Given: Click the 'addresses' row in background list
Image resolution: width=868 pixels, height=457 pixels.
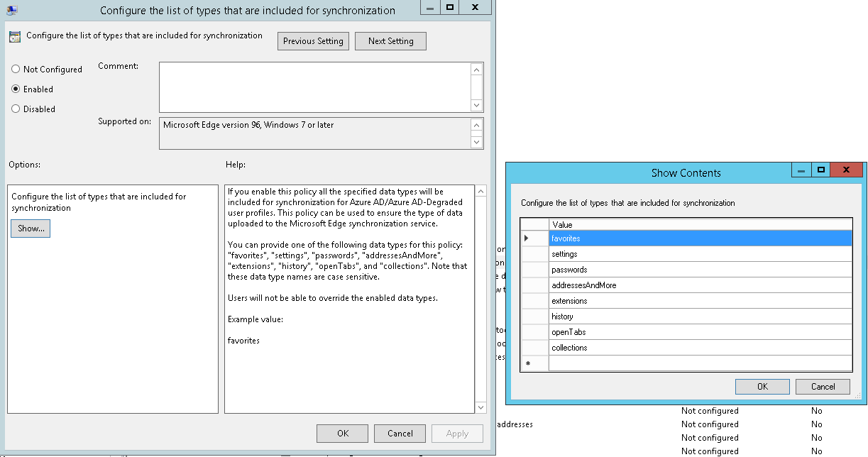Looking at the screenshot, I should (516, 424).
